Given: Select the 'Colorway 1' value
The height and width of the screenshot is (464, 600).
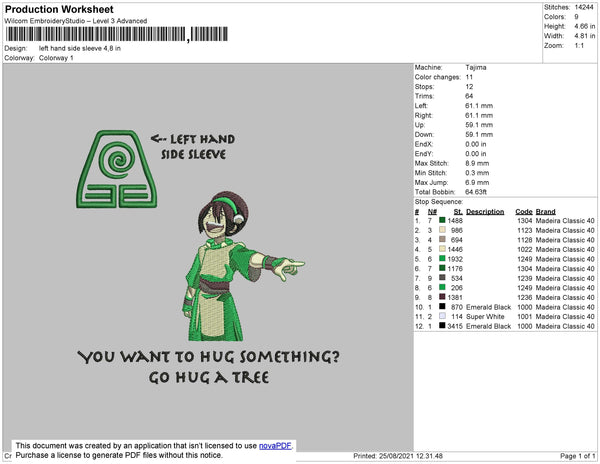Looking at the screenshot, I should click(56, 58).
